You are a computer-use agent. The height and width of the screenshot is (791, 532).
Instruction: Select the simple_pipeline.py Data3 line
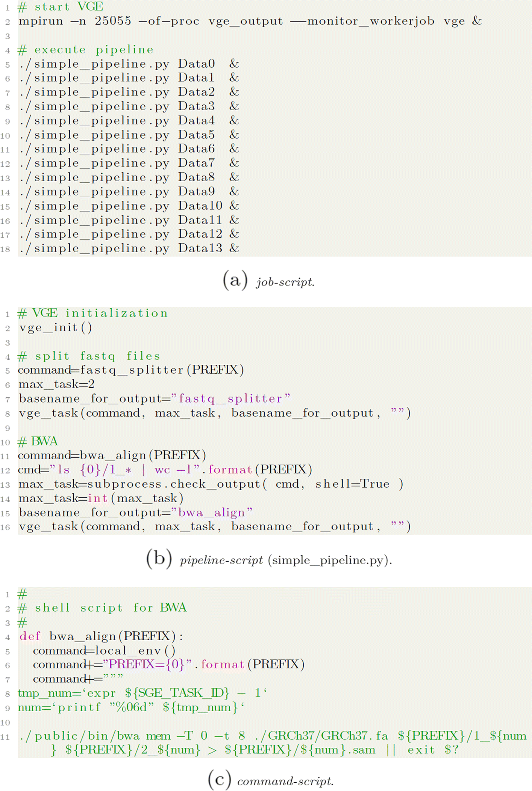pyautogui.click(x=129, y=106)
